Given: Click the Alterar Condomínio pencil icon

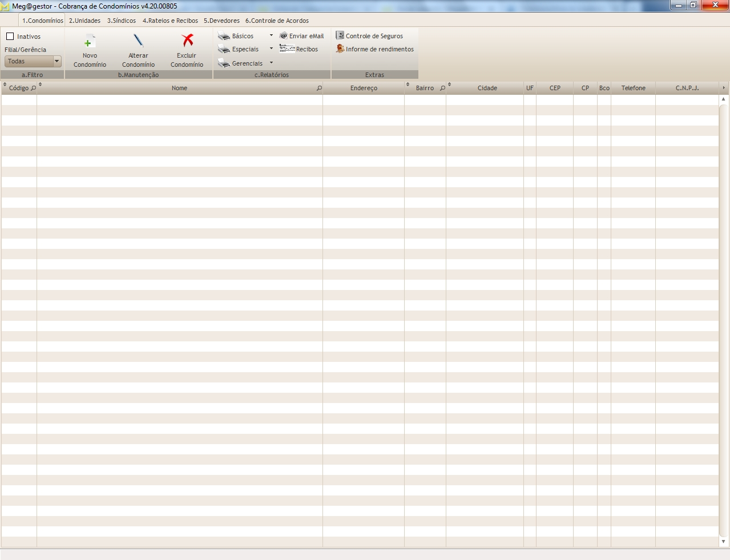Looking at the screenshot, I should (x=138, y=41).
